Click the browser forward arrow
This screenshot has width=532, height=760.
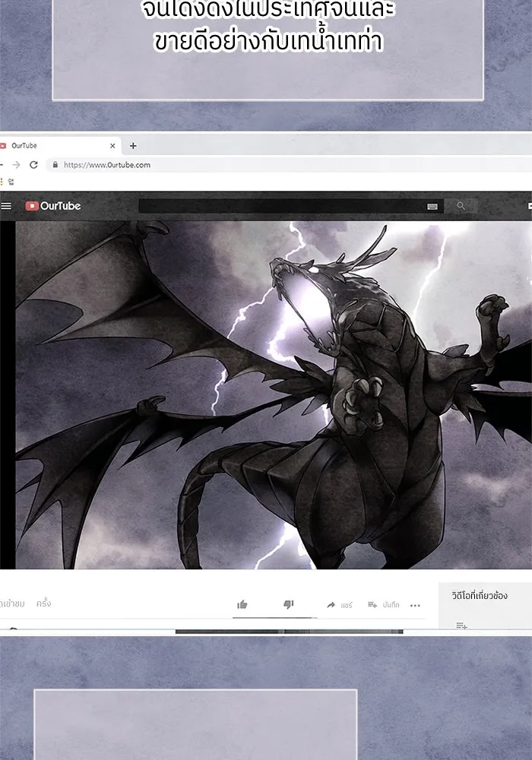17,165
